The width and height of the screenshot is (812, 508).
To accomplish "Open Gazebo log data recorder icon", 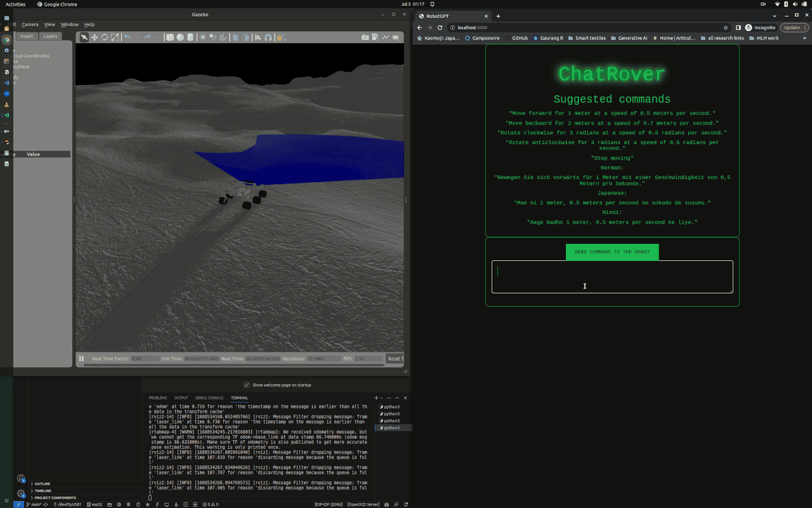I will [375, 37].
